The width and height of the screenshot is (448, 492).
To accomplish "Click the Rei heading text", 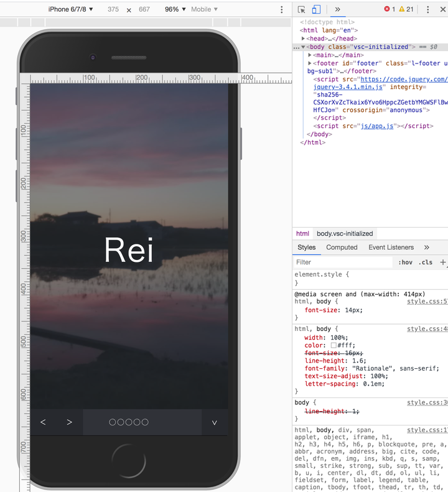I will [x=129, y=250].
